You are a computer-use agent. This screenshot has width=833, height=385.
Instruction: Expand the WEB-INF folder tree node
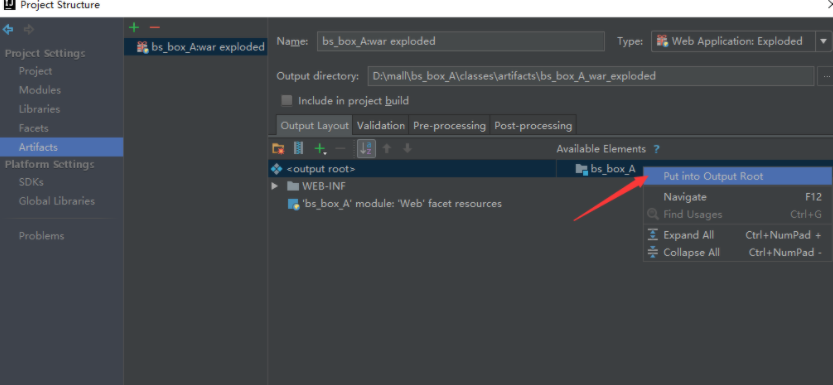274,186
